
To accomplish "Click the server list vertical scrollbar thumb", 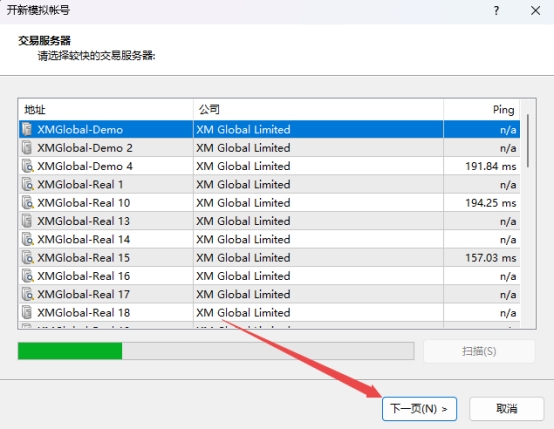I will 528,141.
